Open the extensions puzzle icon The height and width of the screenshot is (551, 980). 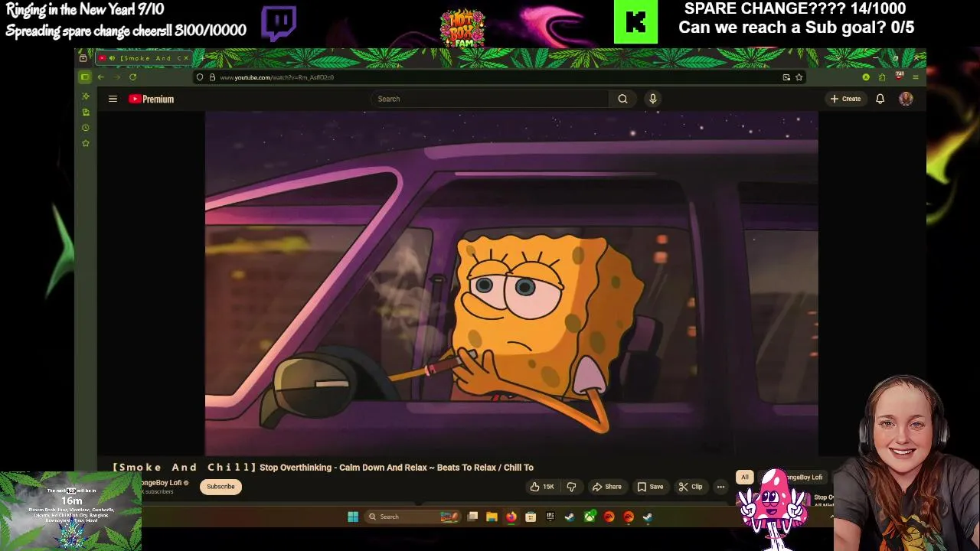coord(882,77)
